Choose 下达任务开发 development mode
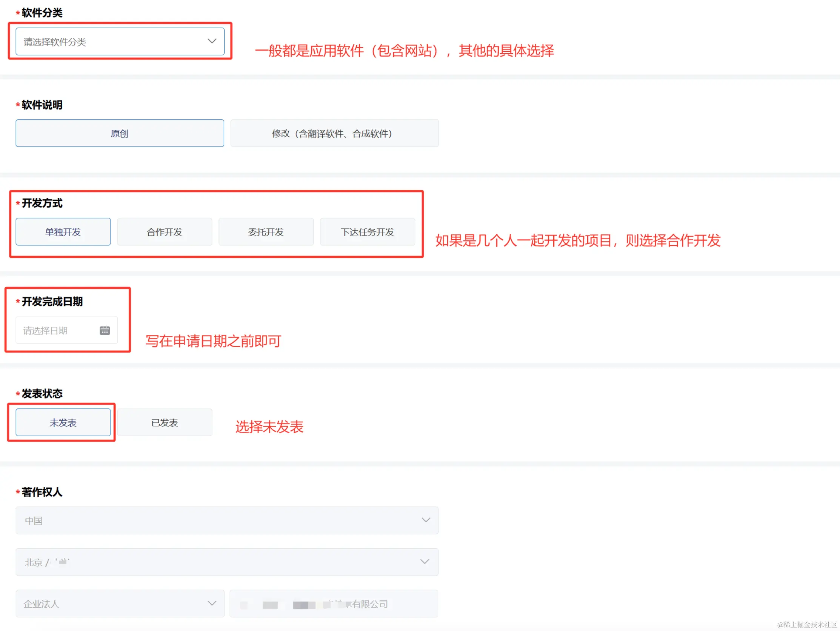Image resolution: width=840 pixels, height=631 pixels. point(367,232)
